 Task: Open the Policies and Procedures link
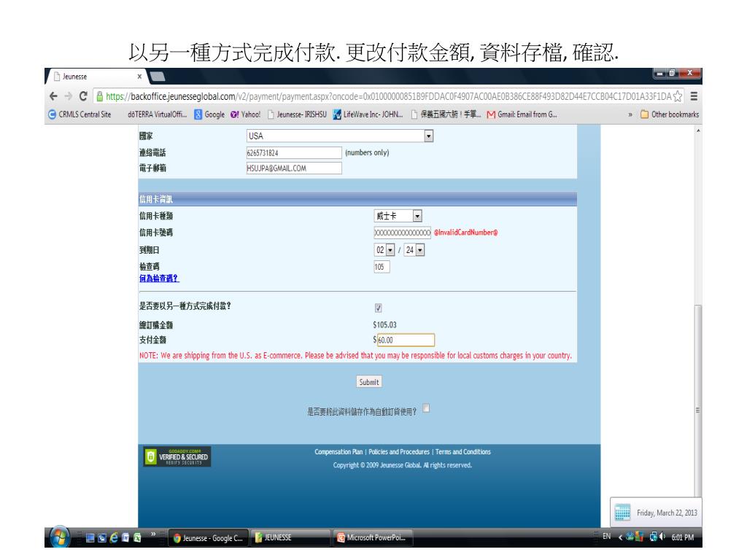399,452
